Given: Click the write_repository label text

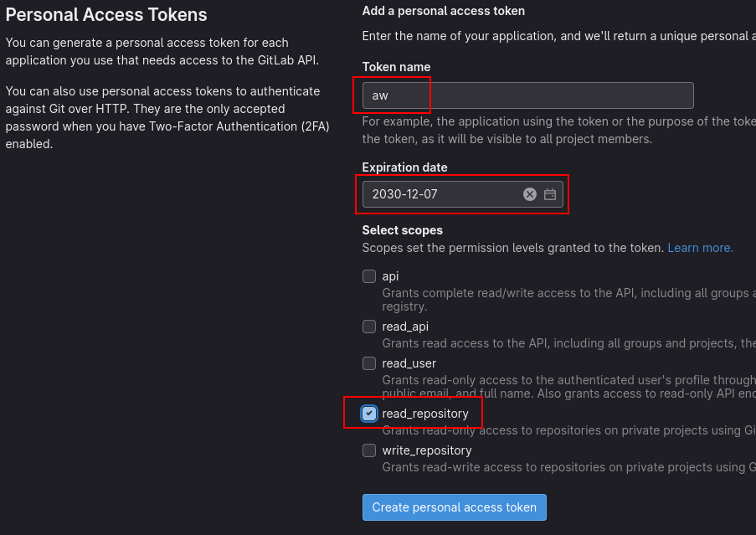Looking at the screenshot, I should 427,450.
